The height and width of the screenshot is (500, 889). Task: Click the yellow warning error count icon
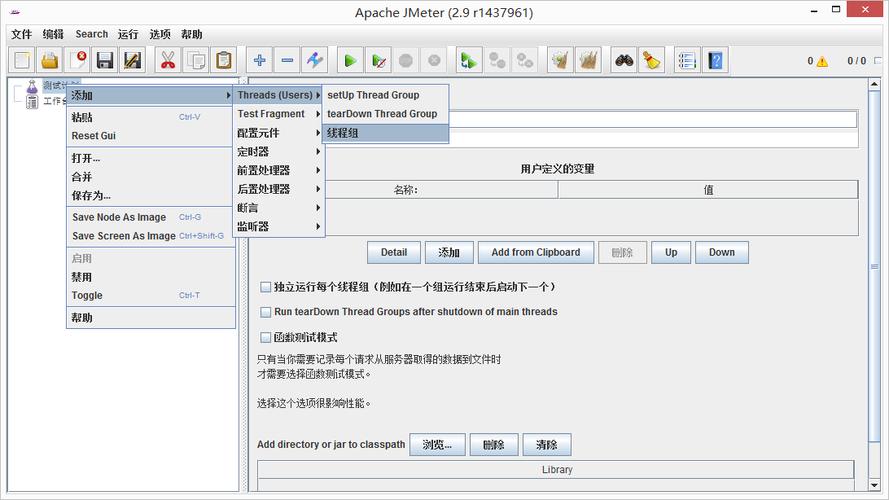(822, 61)
